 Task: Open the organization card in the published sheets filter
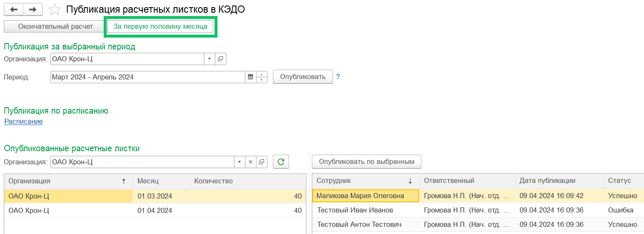click(x=262, y=162)
